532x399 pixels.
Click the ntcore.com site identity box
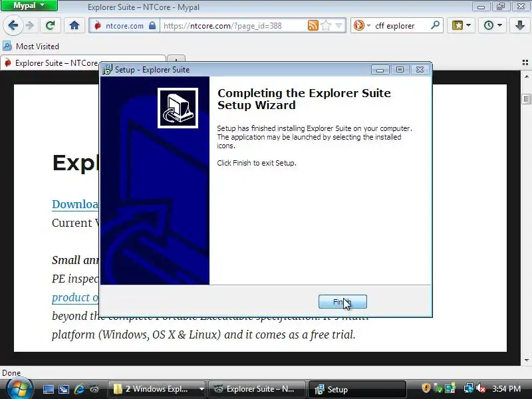click(124, 26)
